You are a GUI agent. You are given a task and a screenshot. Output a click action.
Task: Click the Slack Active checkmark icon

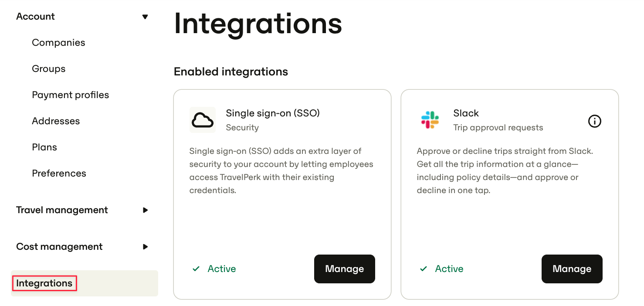(x=424, y=269)
